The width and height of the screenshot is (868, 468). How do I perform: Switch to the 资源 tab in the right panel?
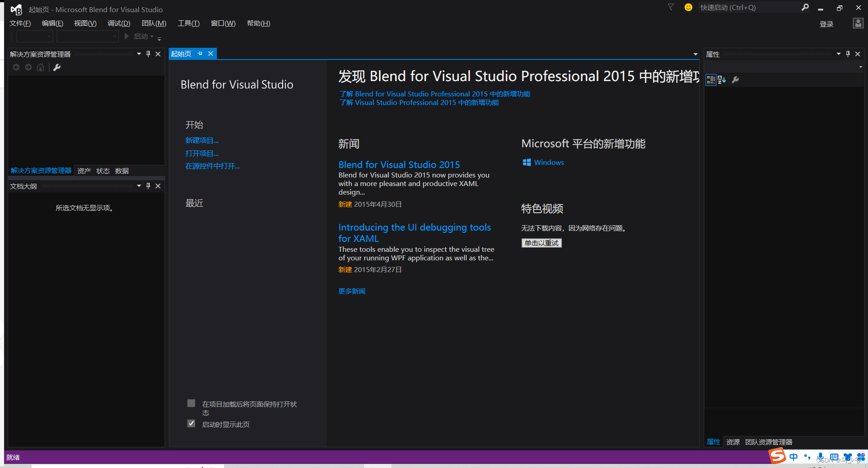point(733,442)
